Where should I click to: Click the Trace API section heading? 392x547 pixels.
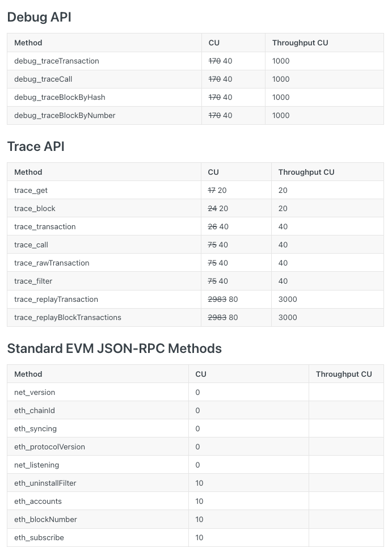[36, 146]
